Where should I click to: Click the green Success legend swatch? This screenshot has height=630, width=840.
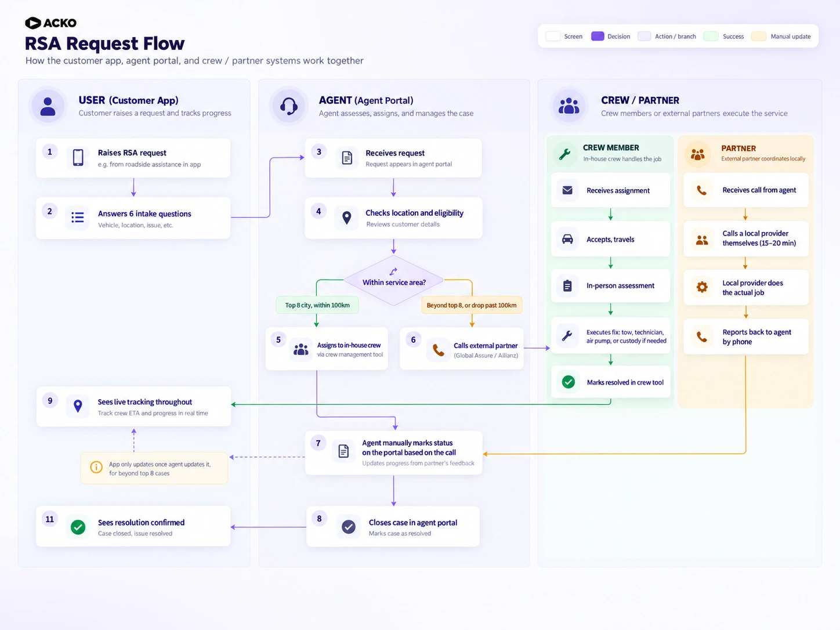(711, 36)
